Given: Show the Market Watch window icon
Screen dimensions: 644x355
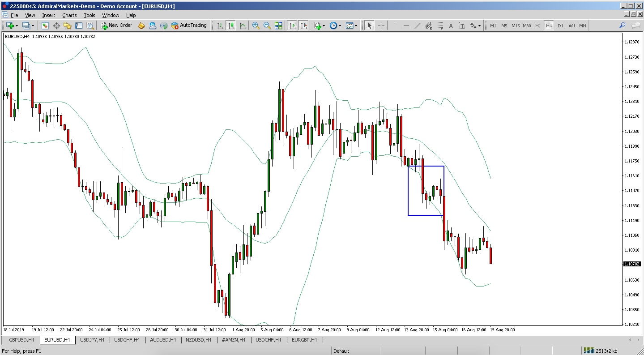Looking at the screenshot, I should (45, 26).
